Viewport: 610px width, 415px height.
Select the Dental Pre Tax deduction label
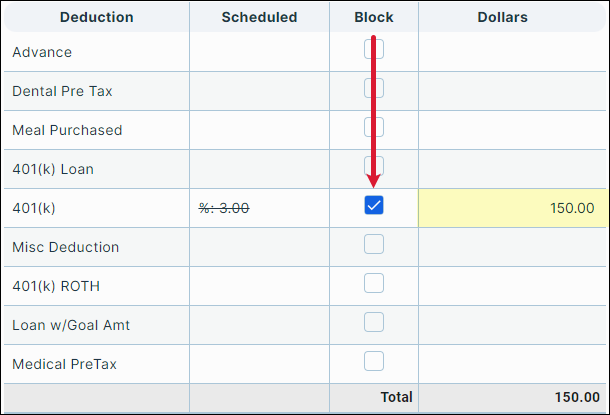click(x=62, y=91)
